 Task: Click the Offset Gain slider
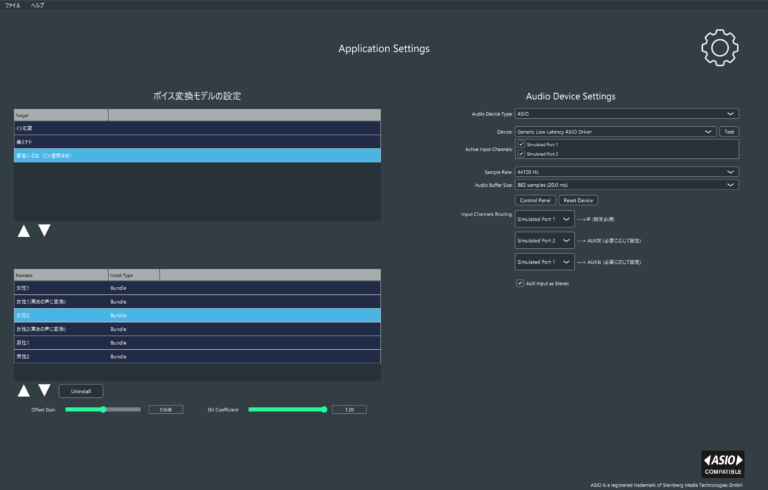pyautogui.click(x=103, y=409)
